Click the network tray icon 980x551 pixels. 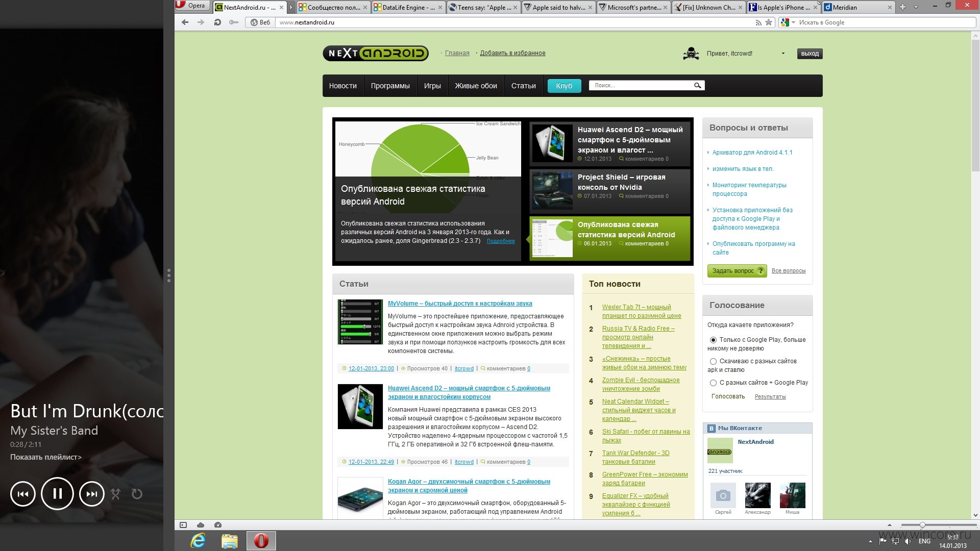coord(895,541)
